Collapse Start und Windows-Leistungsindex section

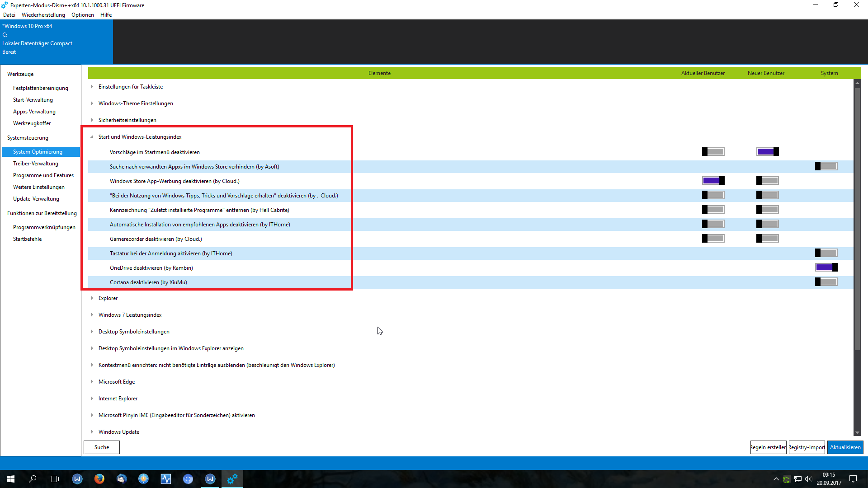click(92, 137)
